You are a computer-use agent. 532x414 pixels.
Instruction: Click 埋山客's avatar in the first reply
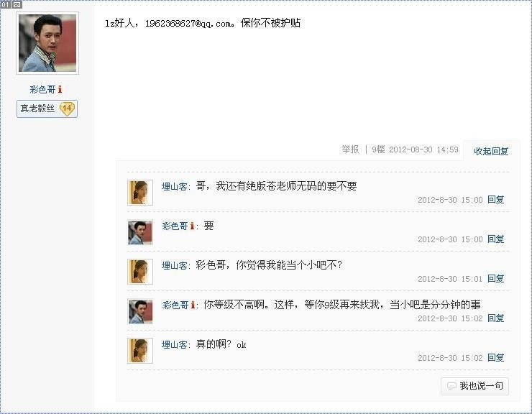point(140,193)
